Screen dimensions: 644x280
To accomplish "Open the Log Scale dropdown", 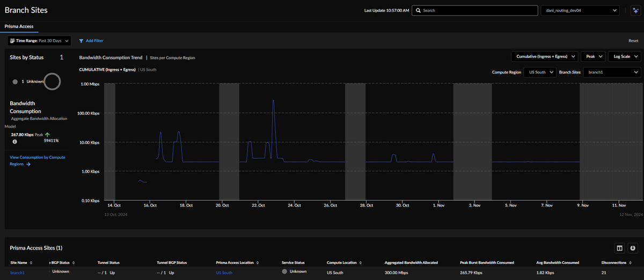I will pyautogui.click(x=626, y=56).
